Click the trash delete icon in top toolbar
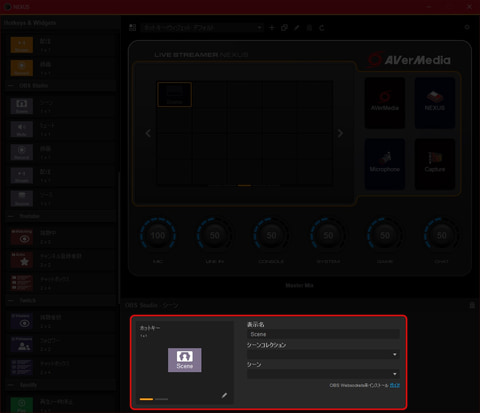The width and height of the screenshot is (480, 413). coord(309,28)
